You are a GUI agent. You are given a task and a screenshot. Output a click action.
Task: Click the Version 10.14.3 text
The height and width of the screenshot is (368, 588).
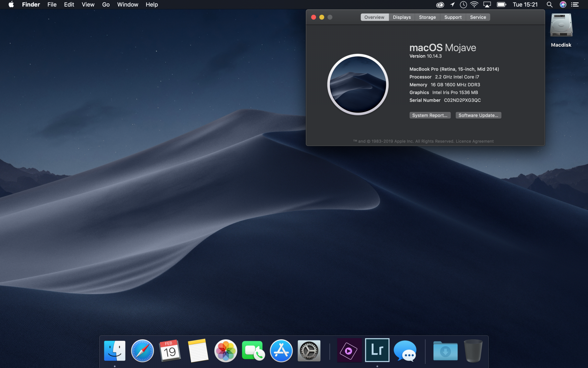tap(426, 56)
